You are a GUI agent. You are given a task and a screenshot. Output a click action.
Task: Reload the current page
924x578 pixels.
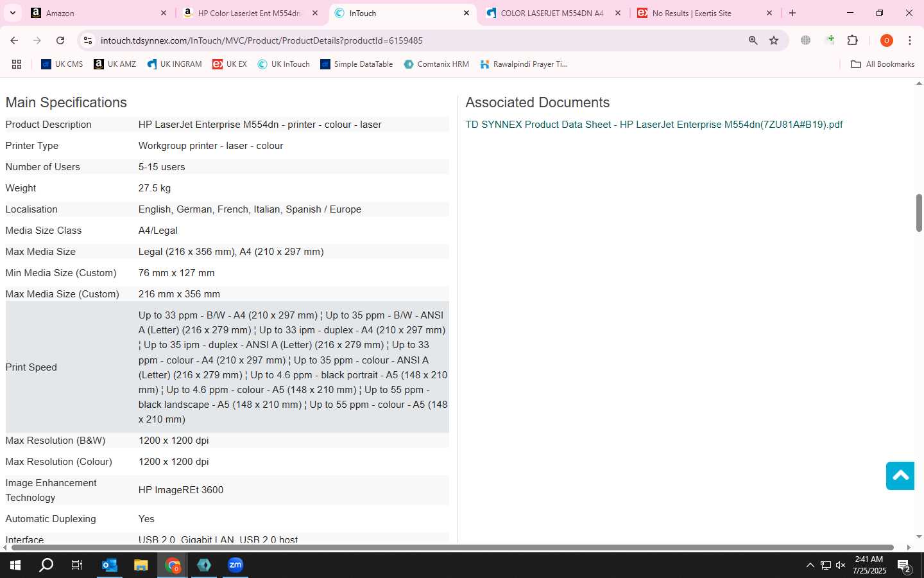tap(60, 40)
